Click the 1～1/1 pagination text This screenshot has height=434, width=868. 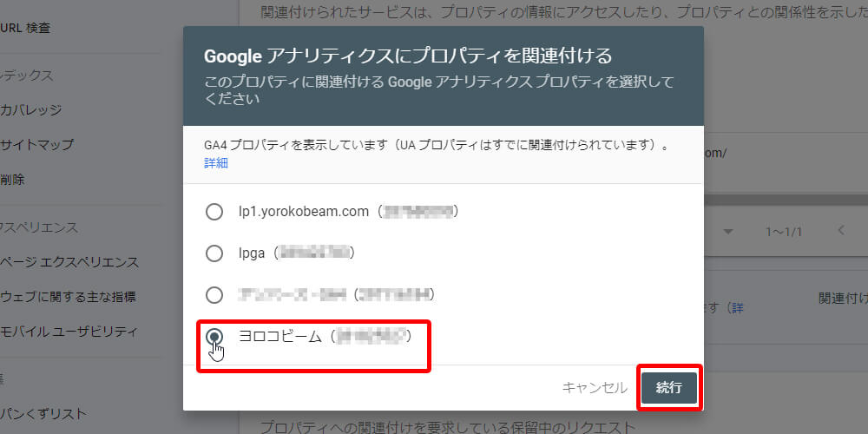[784, 232]
